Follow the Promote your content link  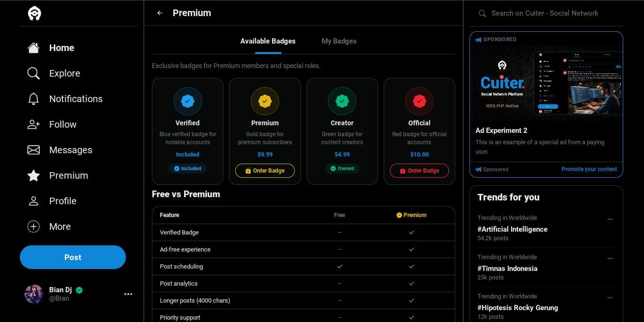click(x=589, y=169)
